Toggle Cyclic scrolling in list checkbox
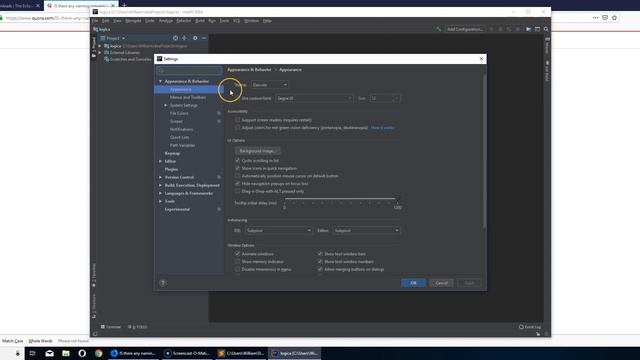 point(238,160)
